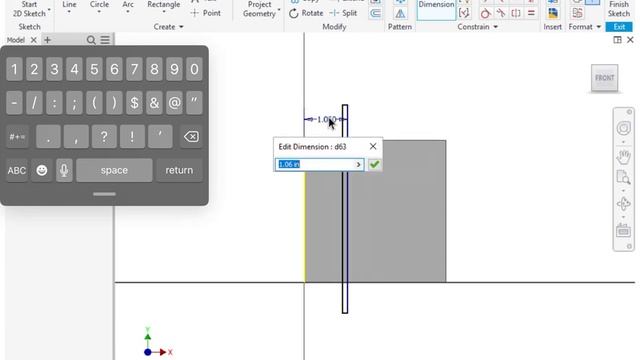
Task: Click the 1.060 dimension on the sketch
Action: tap(327, 120)
